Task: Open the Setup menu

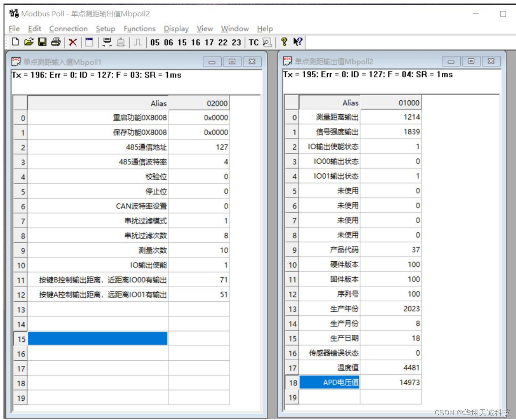Action: click(x=105, y=29)
